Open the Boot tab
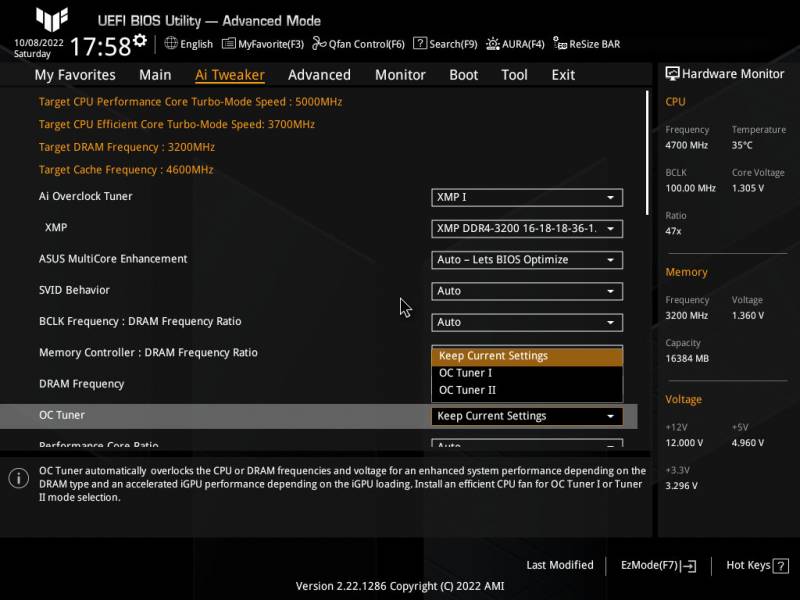 463,75
